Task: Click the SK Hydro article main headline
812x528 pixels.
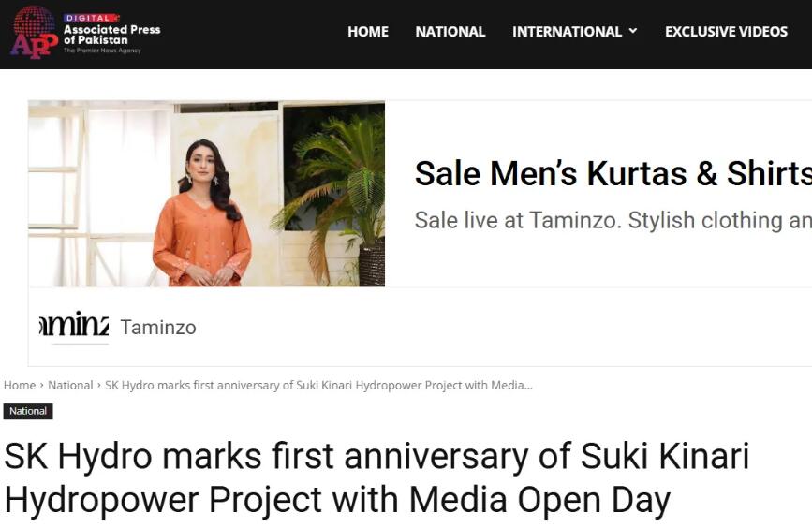Action: coord(376,478)
